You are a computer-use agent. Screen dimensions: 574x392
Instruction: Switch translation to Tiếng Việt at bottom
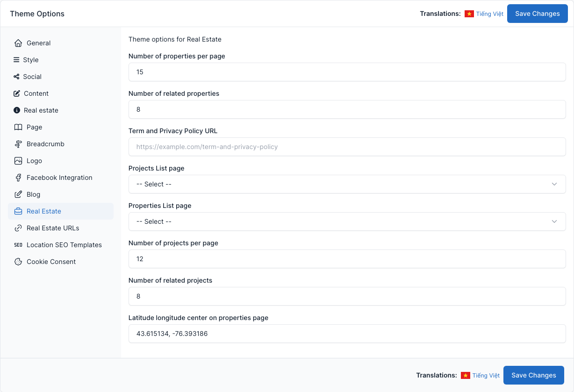(x=486, y=376)
